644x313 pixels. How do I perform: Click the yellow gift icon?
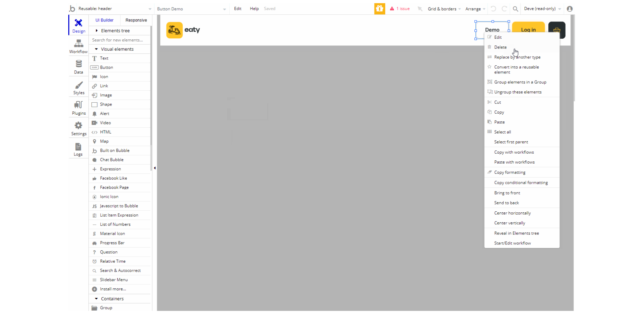[379, 9]
